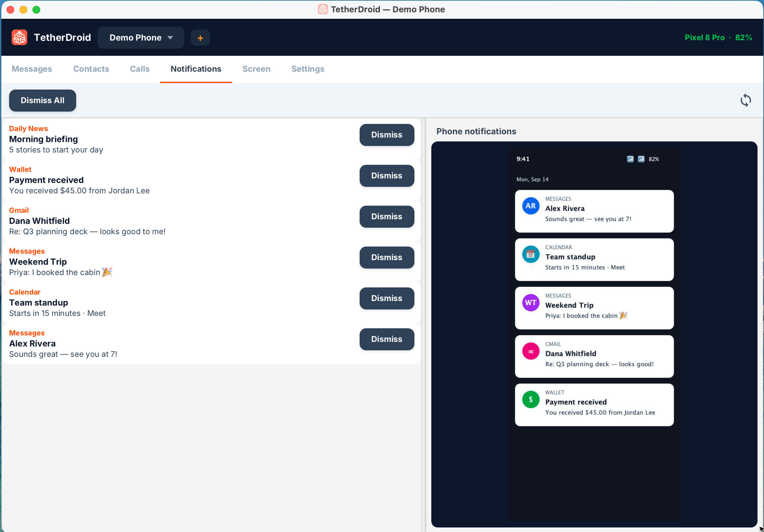Click the party popper emoji in the left Weekend Trip row
The width and height of the screenshot is (764, 532).
click(107, 272)
